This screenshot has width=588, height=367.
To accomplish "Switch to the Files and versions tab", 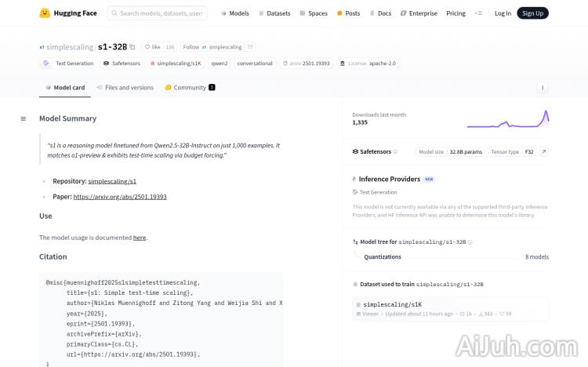I will point(125,88).
